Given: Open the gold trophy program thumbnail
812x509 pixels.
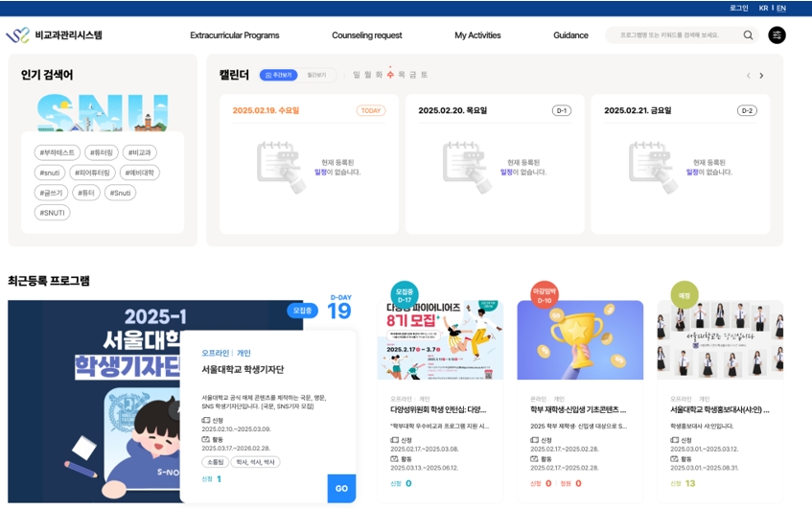Looking at the screenshot, I should (x=580, y=340).
